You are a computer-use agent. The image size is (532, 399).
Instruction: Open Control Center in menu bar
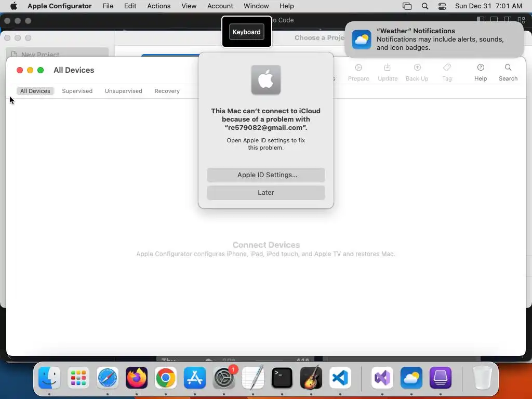[442, 6]
